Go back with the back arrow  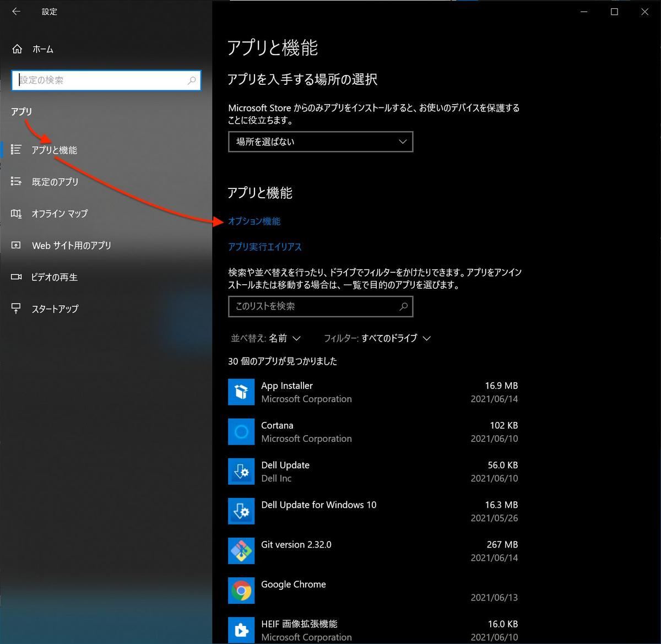pyautogui.click(x=16, y=11)
